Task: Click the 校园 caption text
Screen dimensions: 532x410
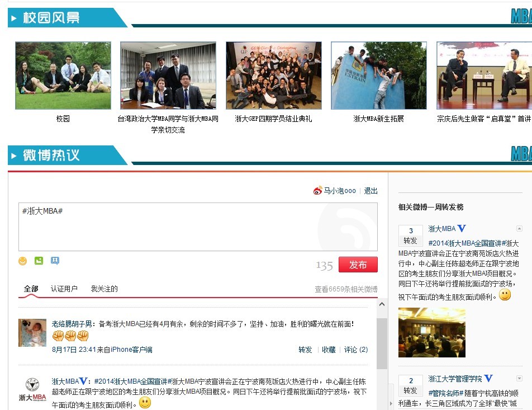Action: point(63,119)
